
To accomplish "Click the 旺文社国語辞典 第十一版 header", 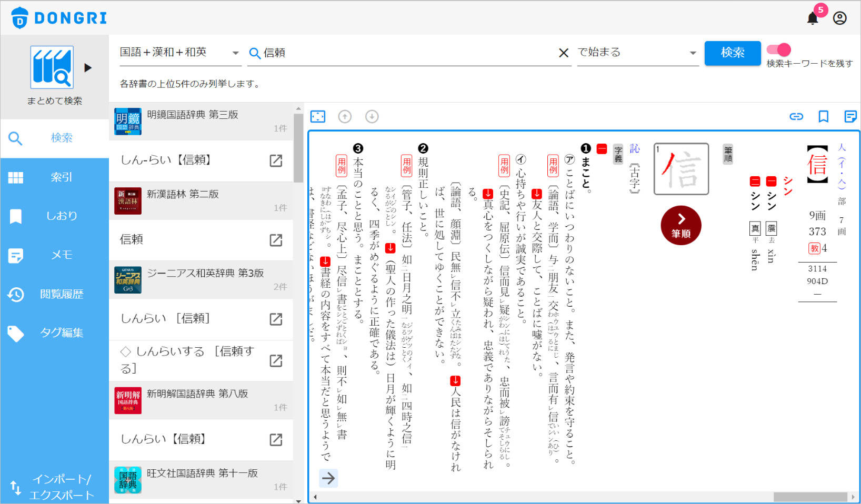I will pyautogui.click(x=201, y=480).
